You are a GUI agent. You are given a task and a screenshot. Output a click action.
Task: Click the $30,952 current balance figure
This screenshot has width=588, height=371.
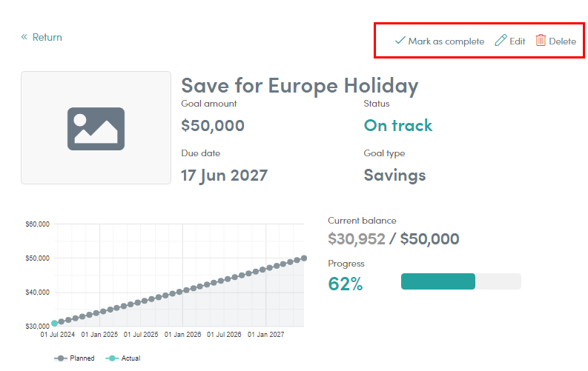357,239
